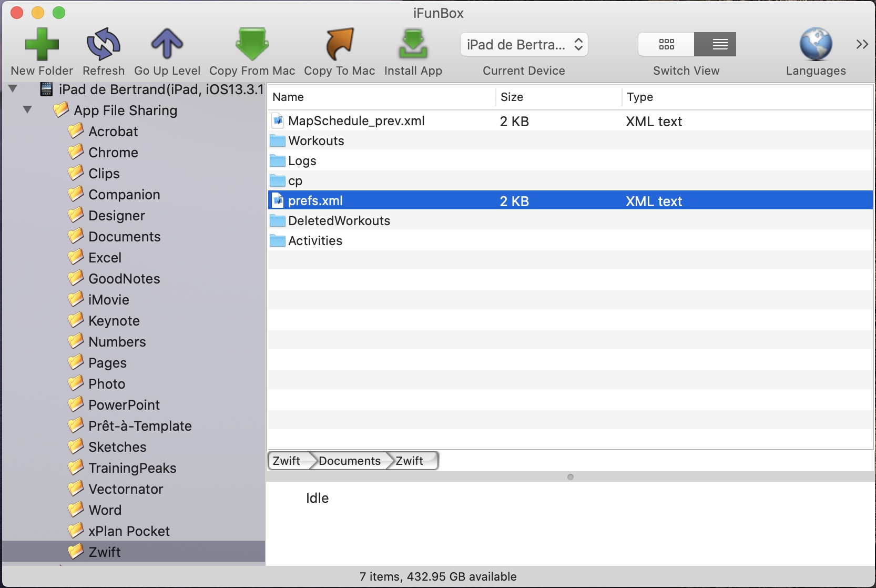Open Acrobat folder in sidebar
The height and width of the screenshot is (588, 876).
click(103, 131)
